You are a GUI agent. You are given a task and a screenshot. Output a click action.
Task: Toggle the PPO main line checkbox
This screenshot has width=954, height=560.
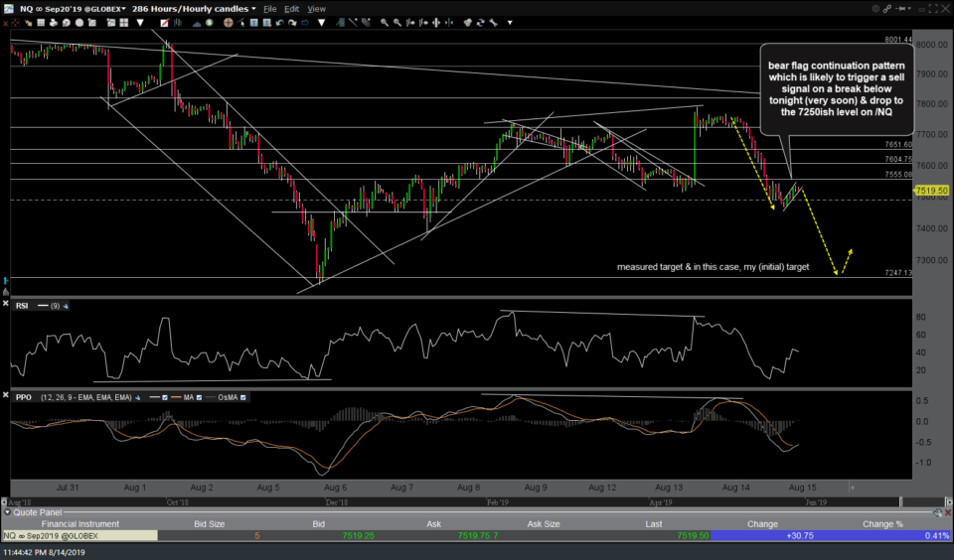point(164,397)
